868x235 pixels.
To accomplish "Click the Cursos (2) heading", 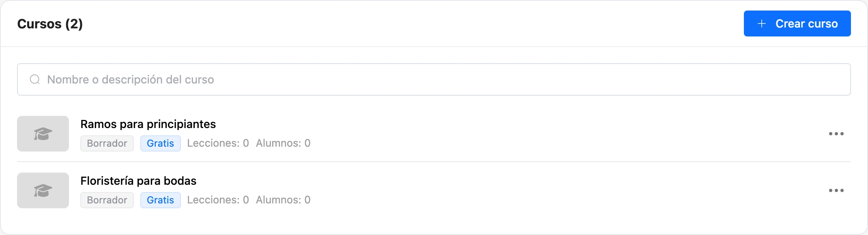I will click(50, 24).
